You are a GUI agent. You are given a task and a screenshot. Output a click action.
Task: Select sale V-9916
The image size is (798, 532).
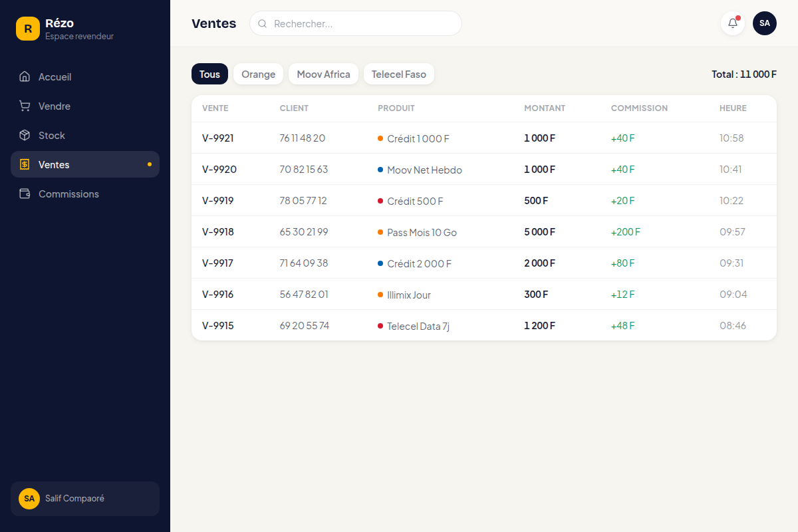(x=484, y=294)
